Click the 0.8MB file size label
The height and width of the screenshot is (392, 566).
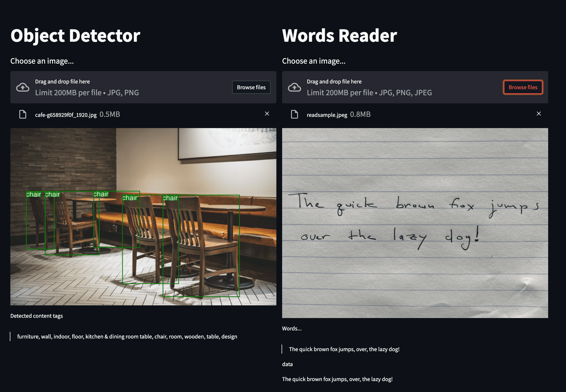coord(360,114)
